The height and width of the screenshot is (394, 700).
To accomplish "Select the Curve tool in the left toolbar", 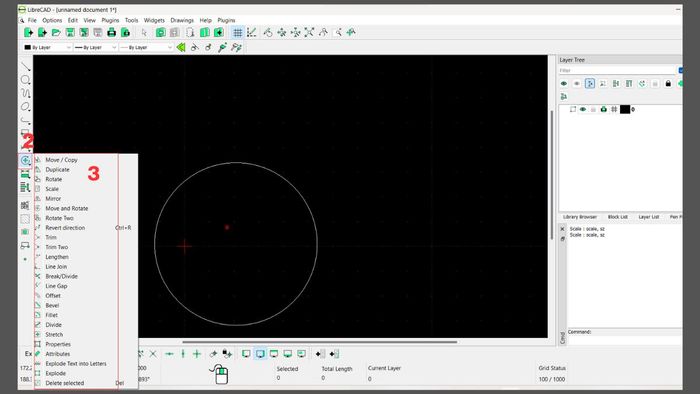I will (x=25, y=93).
